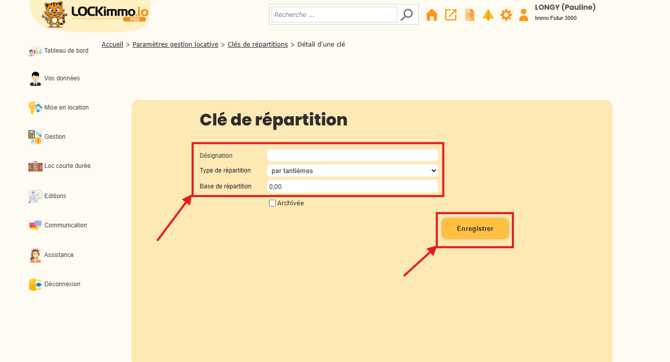
Task: Click the user profile icon
Action: pyautogui.click(x=523, y=15)
